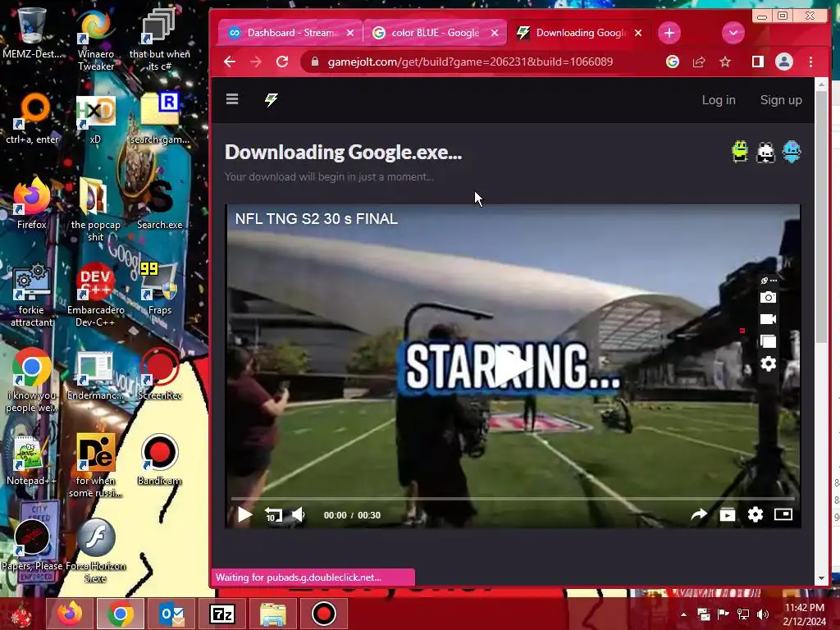Viewport: 840px width, 630px height.
Task: Open the search-gam... folder icon
Action: click(159, 119)
